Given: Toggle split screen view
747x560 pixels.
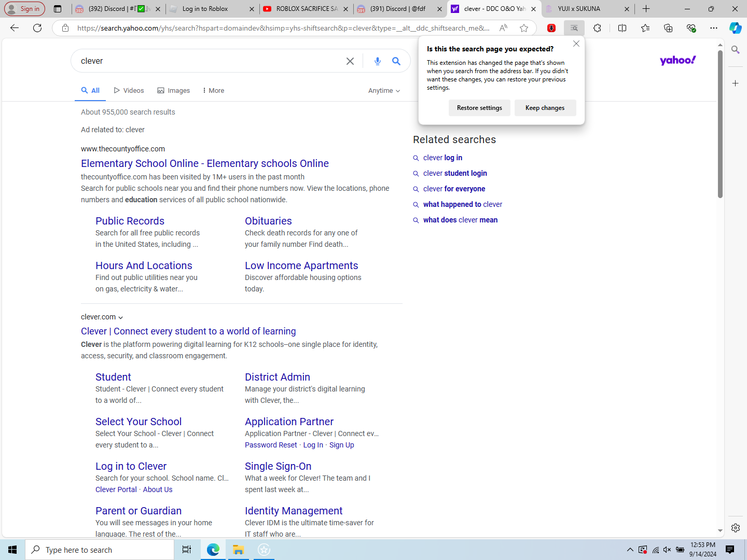Looking at the screenshot, I should (622, 28).
